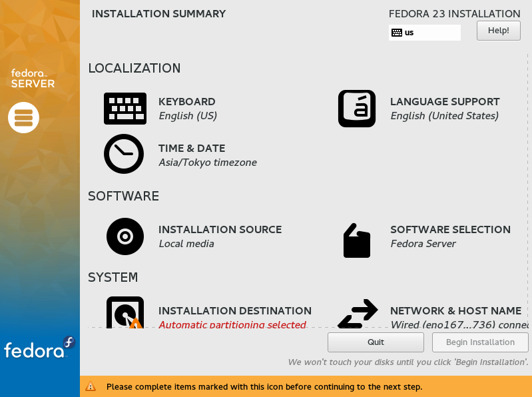The width and height of the screenshot is (532, 397).
Task: Open the Keyboard settings icon
Action: [x=125, y=109]
